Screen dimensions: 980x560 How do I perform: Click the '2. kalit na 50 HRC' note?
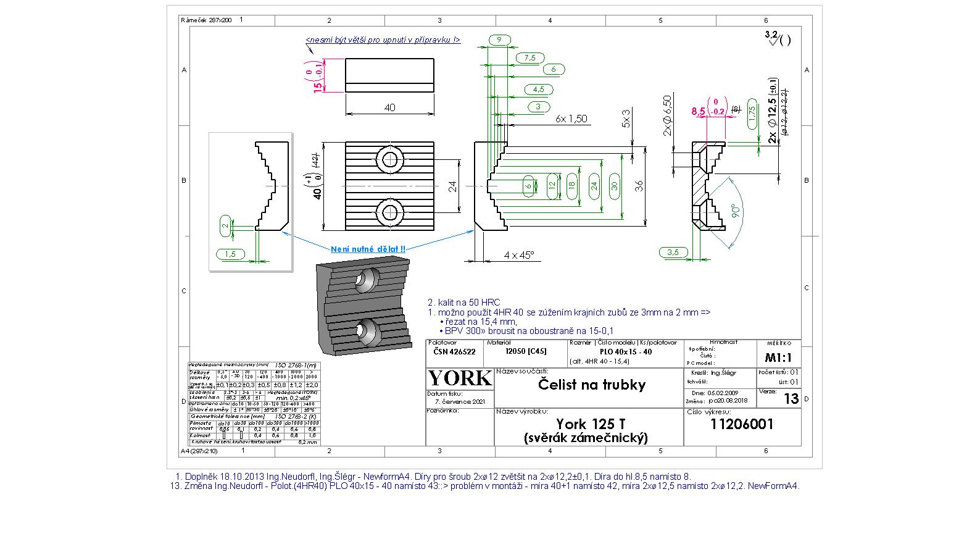point(463,303)
